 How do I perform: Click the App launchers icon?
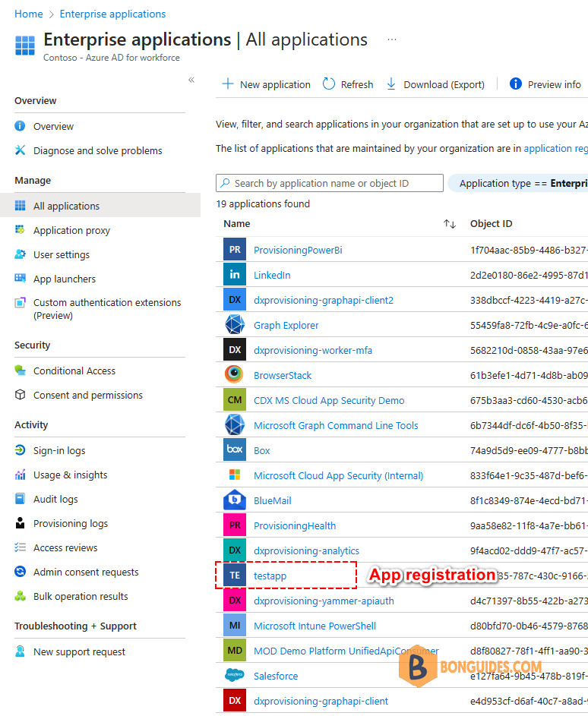click(x=20, y=278)
